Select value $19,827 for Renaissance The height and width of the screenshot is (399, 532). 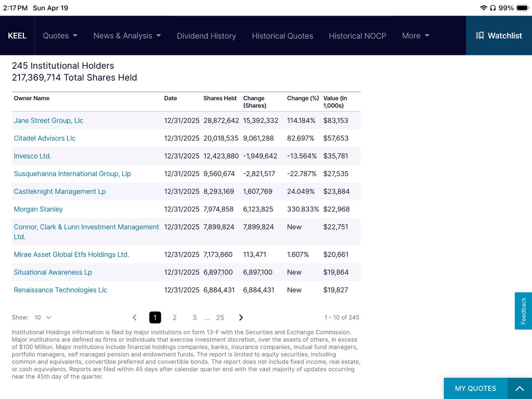[x=336, y=290]
